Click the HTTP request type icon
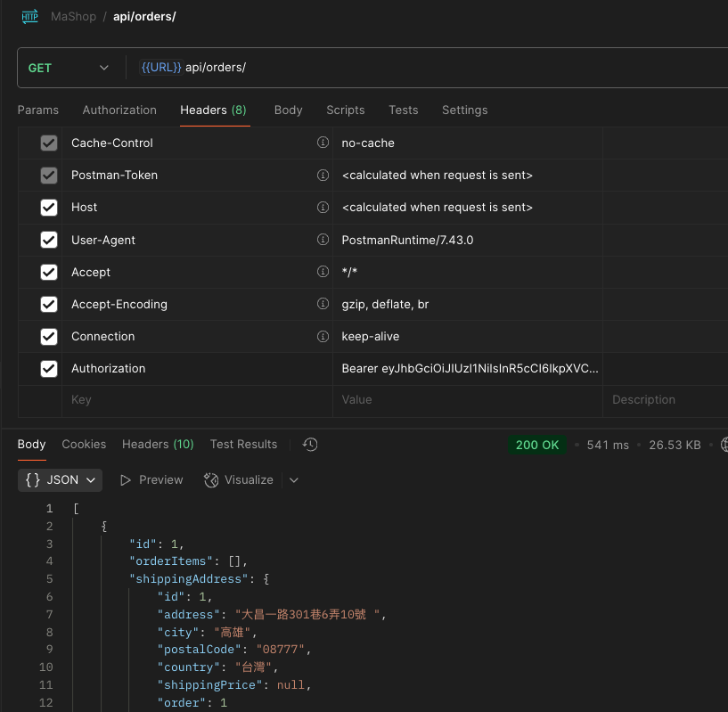 (29, 16)
